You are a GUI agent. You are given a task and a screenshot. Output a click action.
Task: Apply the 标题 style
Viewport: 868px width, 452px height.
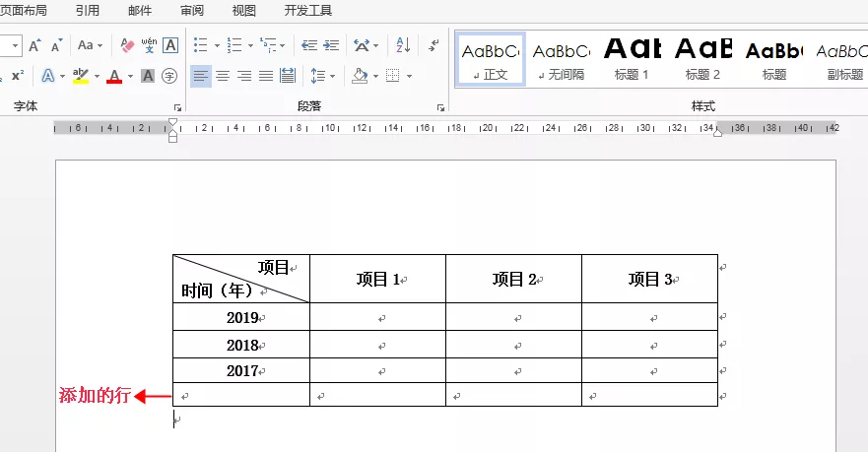773,59
